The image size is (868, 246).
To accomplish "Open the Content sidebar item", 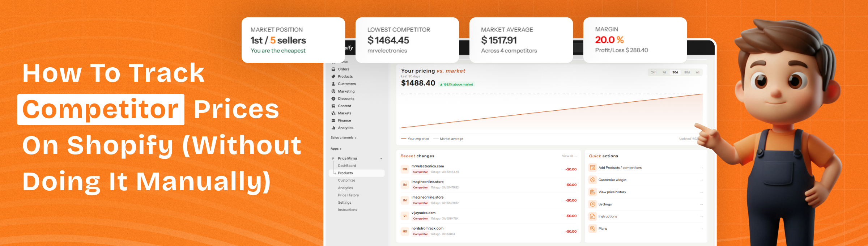I will coord(344,106).
